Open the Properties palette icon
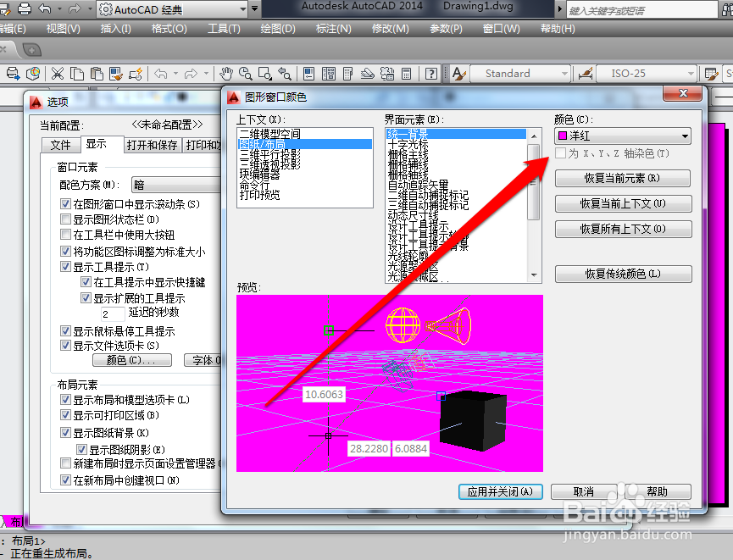 [x=309, y=74]
